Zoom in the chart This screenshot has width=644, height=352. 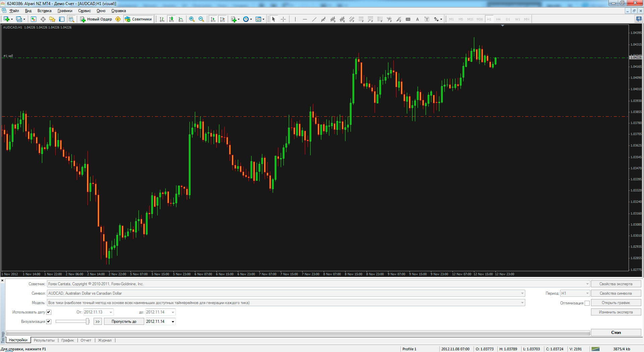tap(192, 19)
